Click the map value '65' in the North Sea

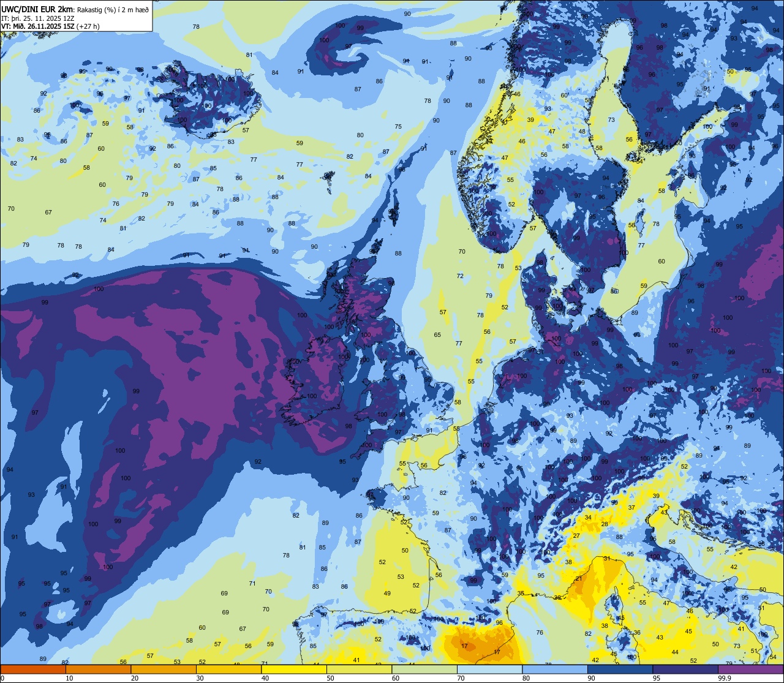437,334
